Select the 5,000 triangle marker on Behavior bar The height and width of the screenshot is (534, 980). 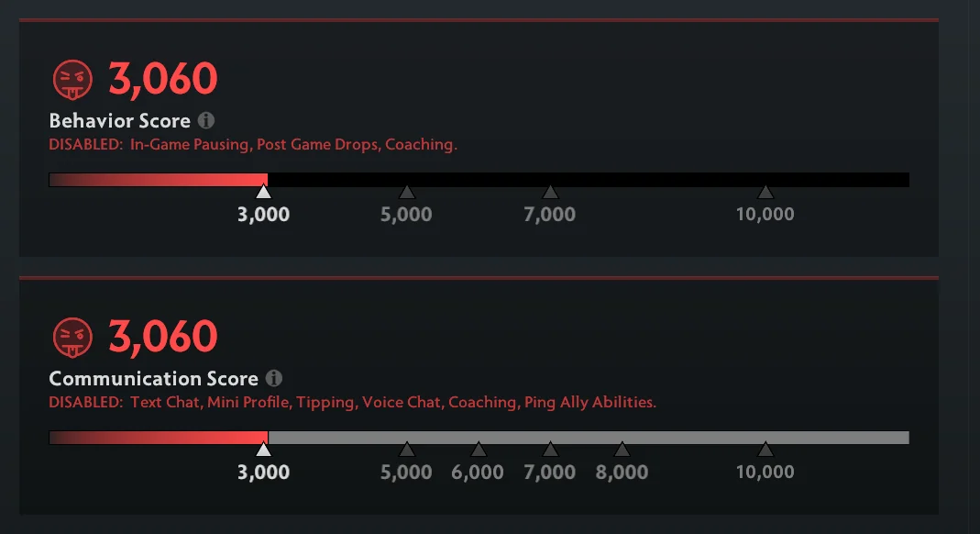pyautogui.click(x=407, y=192)
